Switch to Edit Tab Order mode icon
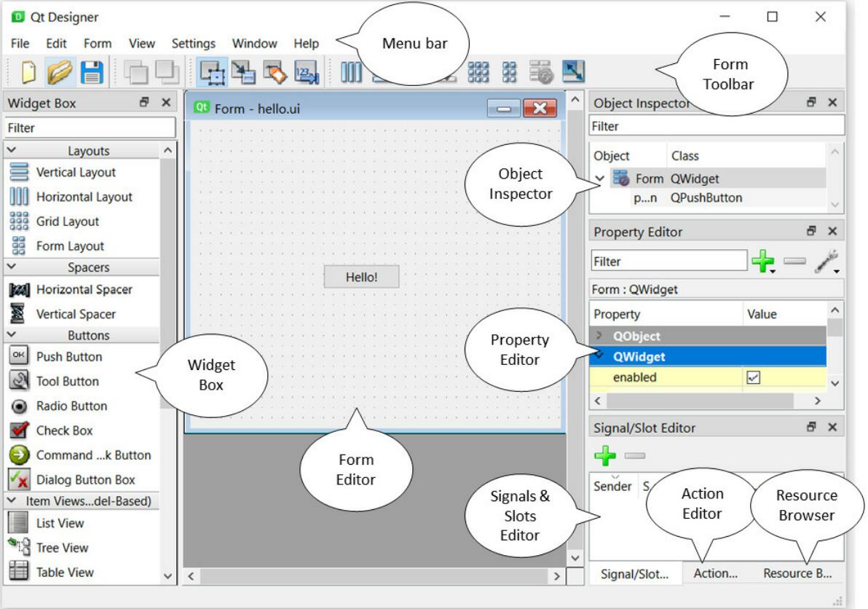Image resolution: width=868 pixels, height=609 pixels. (x=306, y=73)
